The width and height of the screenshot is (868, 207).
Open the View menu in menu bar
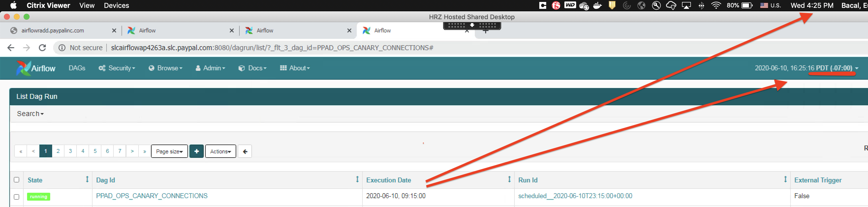tap(87, 5)
